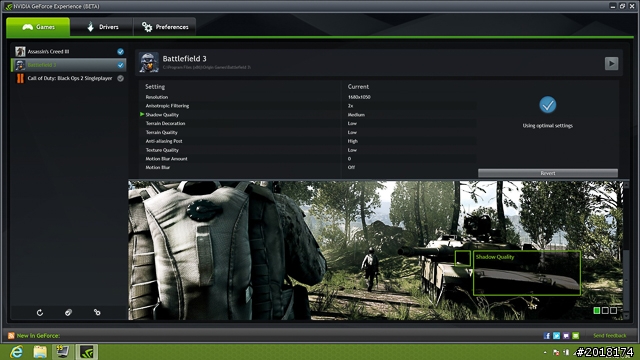Open Internet Explorer from the taskbar
This screenshot has height=360, width=640.
click(x=16, y=352)
